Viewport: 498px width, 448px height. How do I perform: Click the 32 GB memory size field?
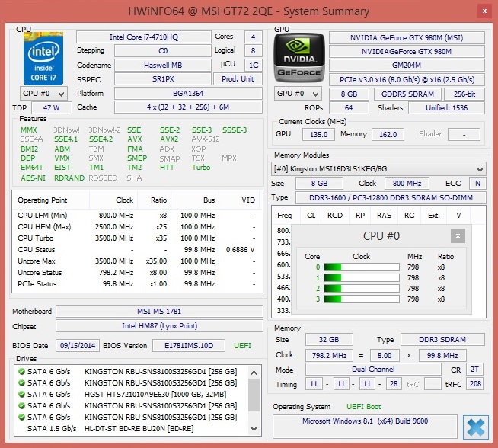point(329,339)
